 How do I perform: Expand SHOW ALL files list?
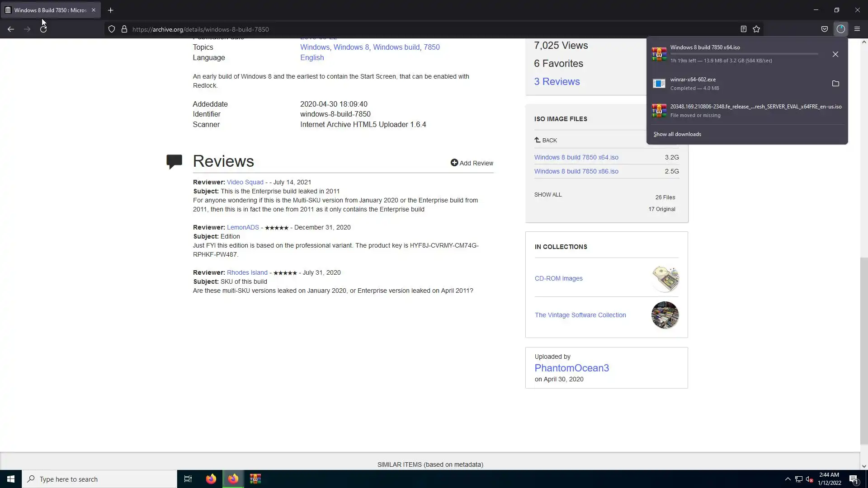(547, 195)
